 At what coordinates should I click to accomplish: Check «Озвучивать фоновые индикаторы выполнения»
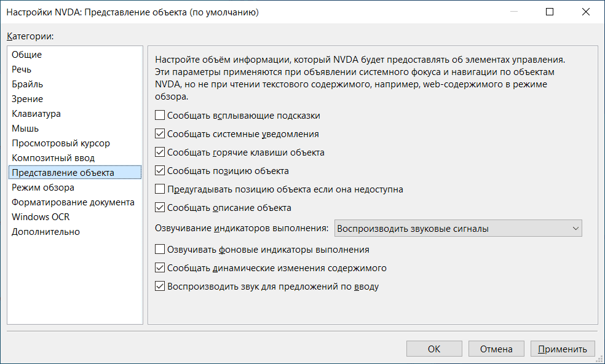[160, 250]
